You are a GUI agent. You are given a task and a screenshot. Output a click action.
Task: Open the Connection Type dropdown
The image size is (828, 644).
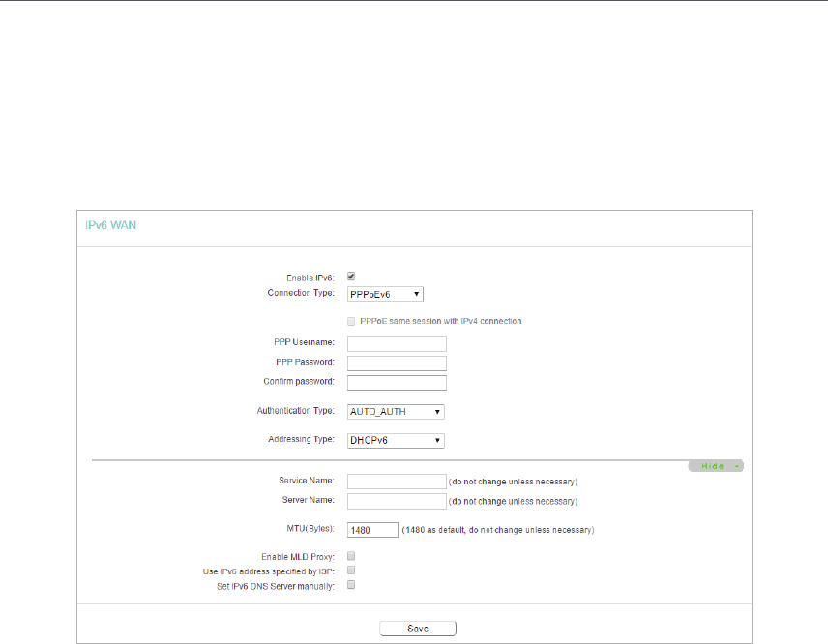coord(385,294)
